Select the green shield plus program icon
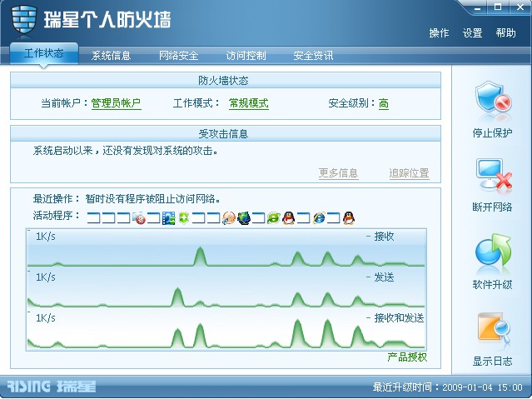 click(183, 218)
